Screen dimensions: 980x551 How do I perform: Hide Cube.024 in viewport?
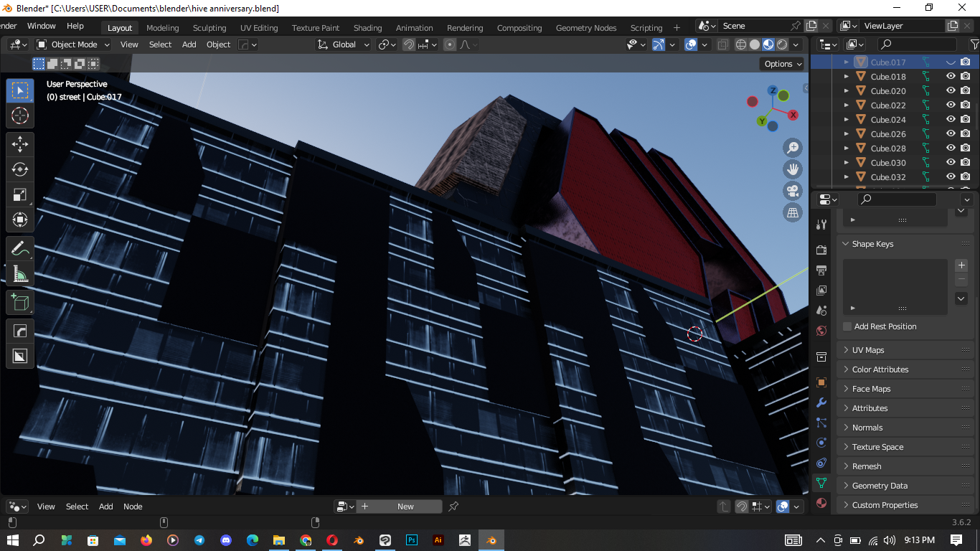[951, 120]
